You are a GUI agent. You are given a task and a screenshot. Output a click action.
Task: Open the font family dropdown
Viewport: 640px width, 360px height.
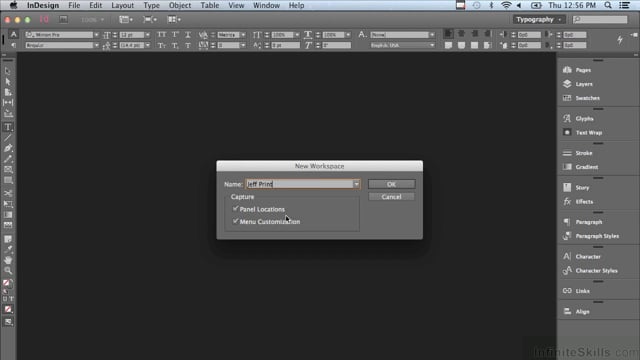pyautogui.click(x=96, y=35)
